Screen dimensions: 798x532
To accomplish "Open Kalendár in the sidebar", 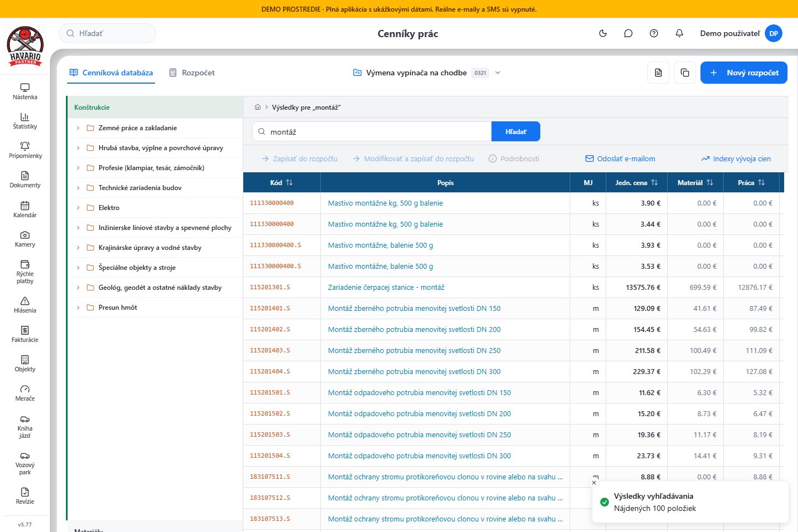I will [25, 209].
